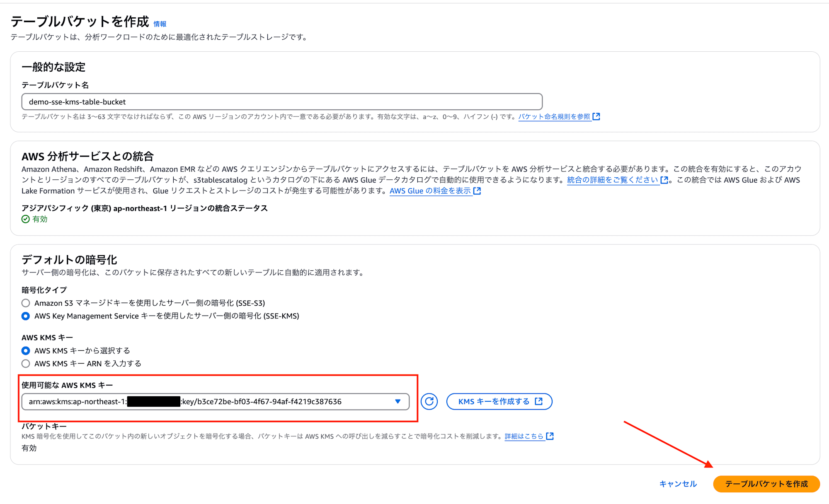This screenshot has height=504, width=829.
Task: Click external link icon beside 統合の詳細をご覧ください
Action: pos(664,180)
